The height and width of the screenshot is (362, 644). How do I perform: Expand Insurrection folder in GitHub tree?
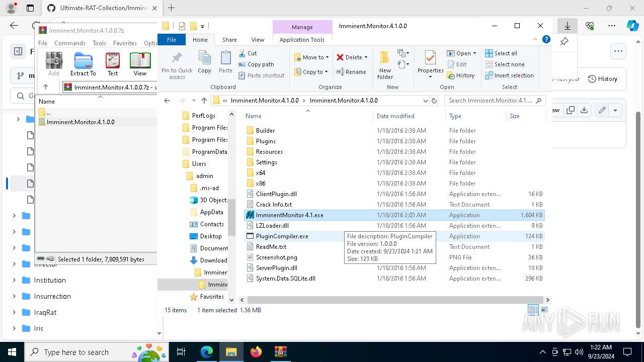(x=14, y=296)
